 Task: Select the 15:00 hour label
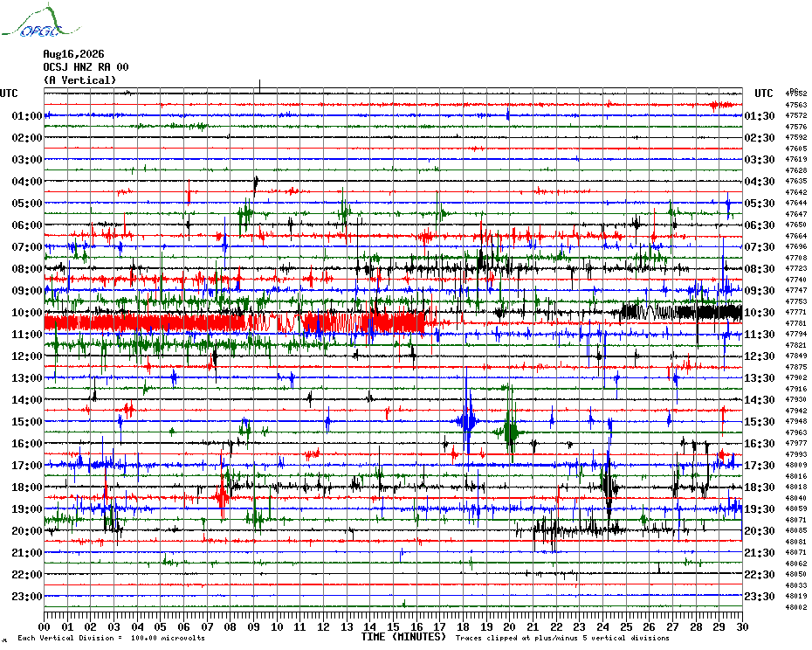[x=27, y=421]
